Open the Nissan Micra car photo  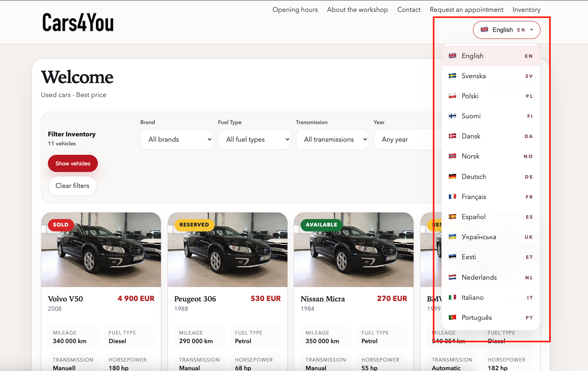(x=354, y=250)
